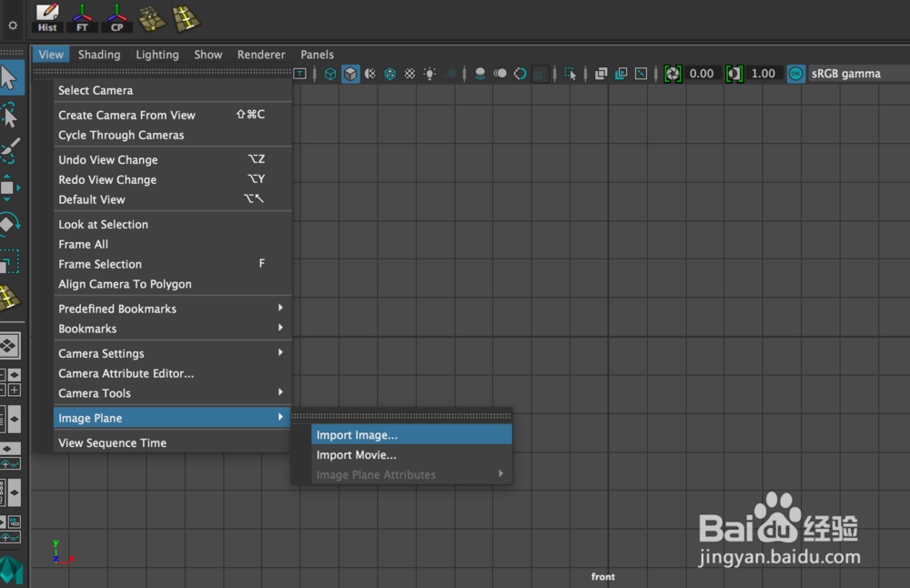Toggle textured display checker icon
The image size is (910, 588).
click(x=409, y=74)
